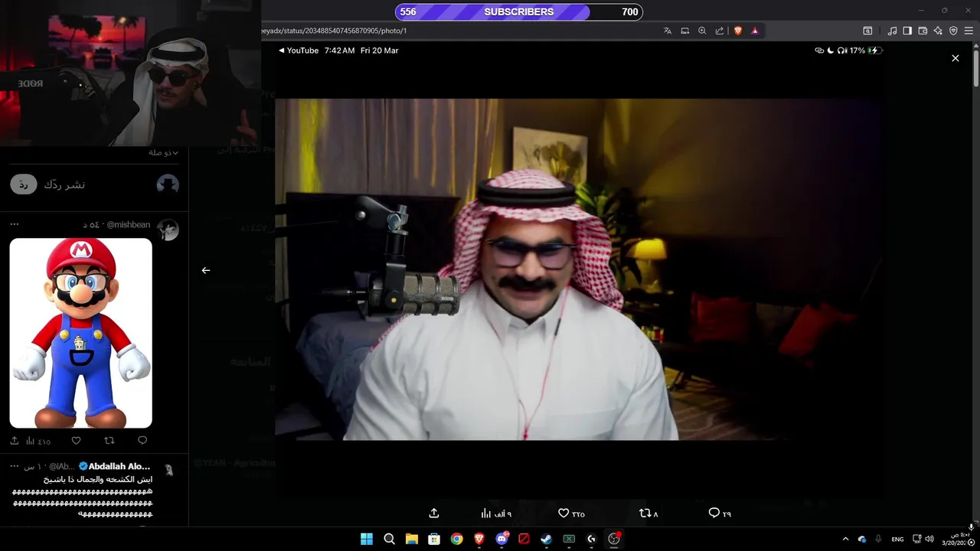
Task: Open File Explorer from the taskbar
Action: click(x=412, y=539)
